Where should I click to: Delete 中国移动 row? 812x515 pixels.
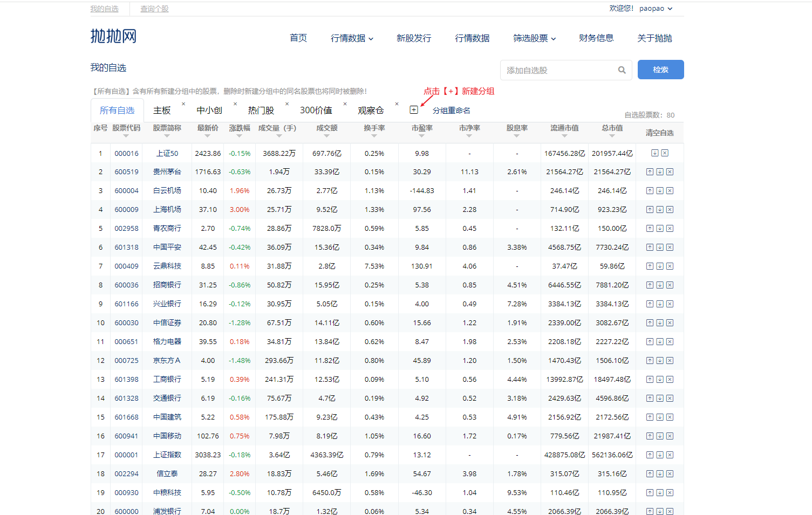[670, 436]
